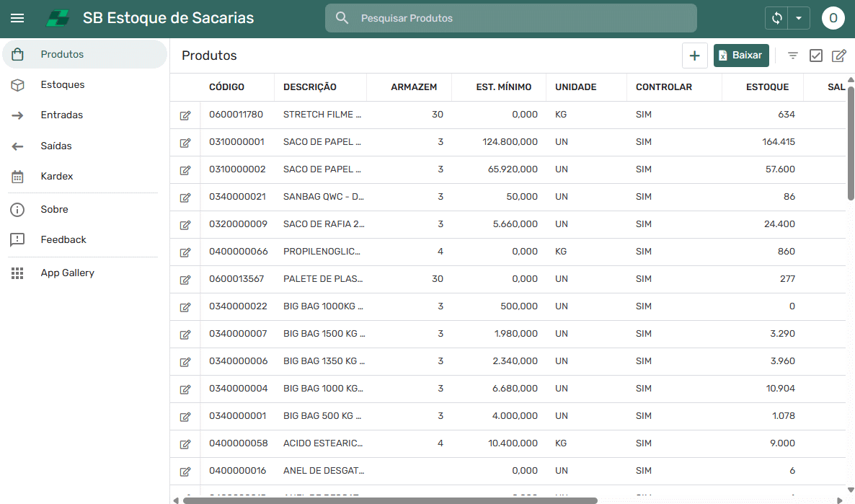855x504 pixels.
Task: Click the sync refresh icon
Action: point(777,18)
